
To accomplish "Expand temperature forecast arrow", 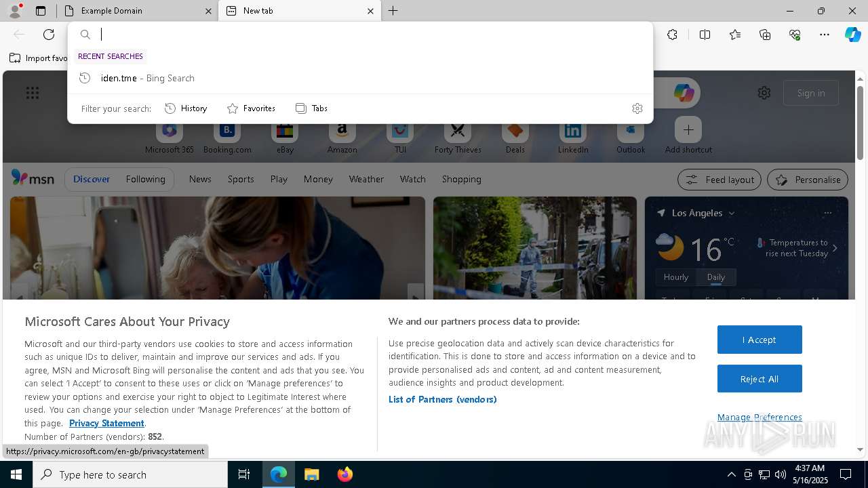I will point(835,248).
